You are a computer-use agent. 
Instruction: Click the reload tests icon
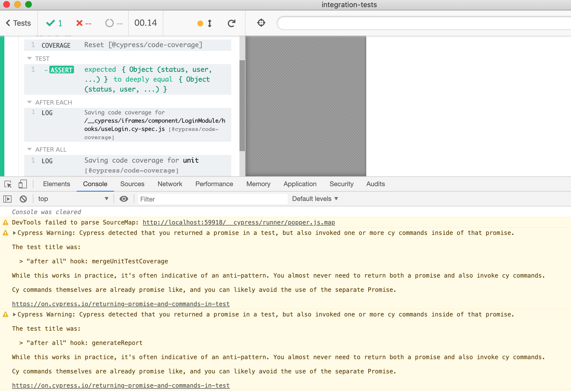[232, 23]
